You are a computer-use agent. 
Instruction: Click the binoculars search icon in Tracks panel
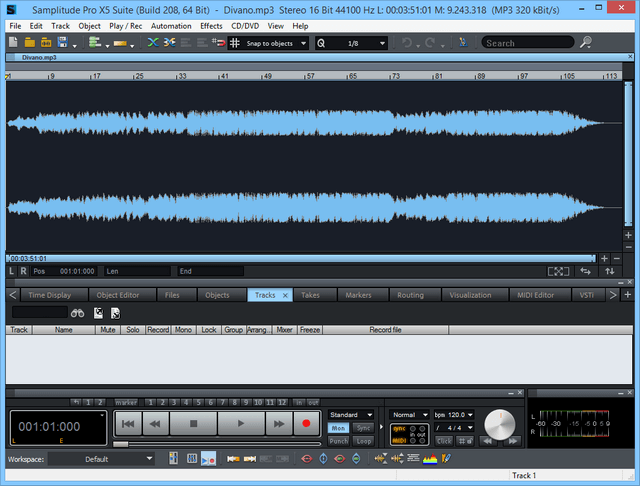(x=78, y=313)
